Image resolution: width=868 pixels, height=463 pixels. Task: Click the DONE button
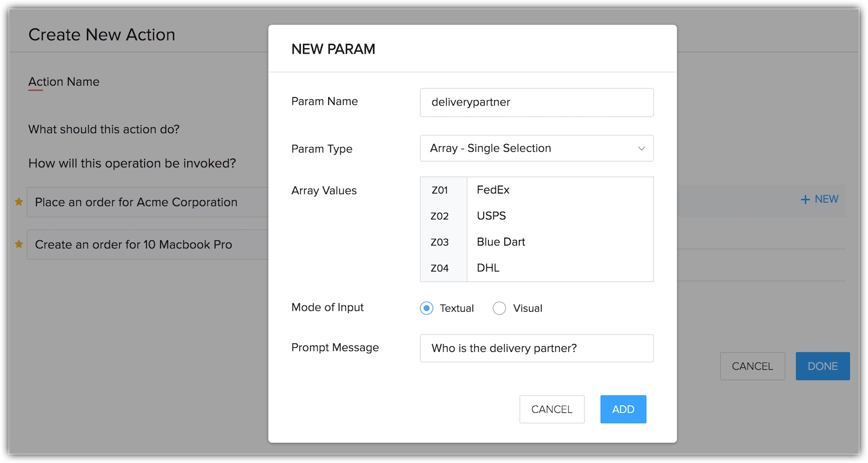coord(822,366)
